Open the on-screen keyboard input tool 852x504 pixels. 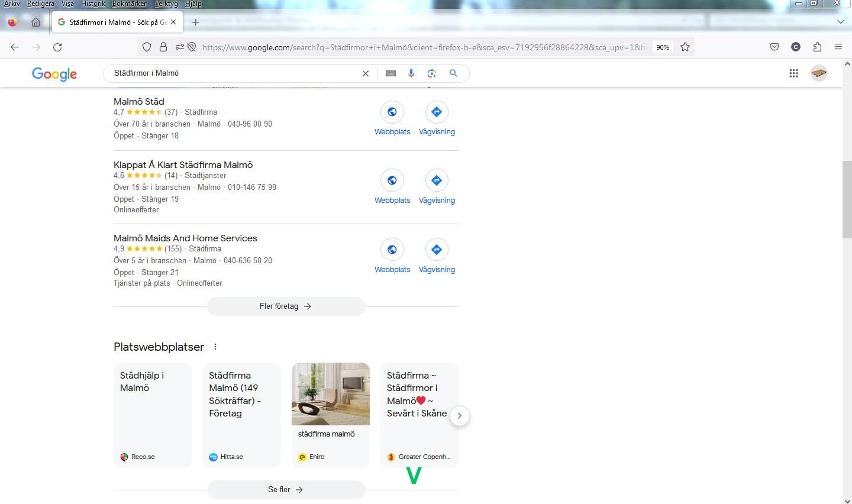pyautogui.click(x=390, y=73)
